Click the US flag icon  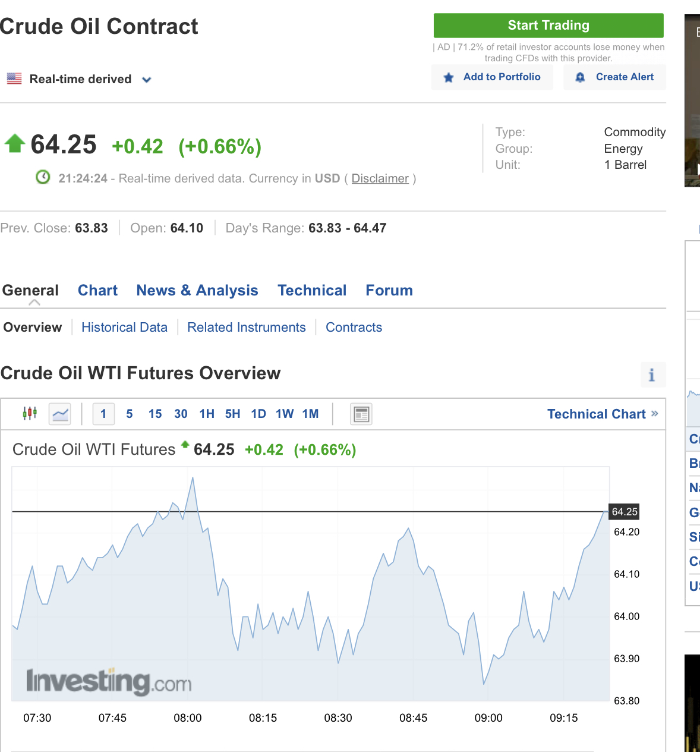pyautogui.click(x=14, y=78)
